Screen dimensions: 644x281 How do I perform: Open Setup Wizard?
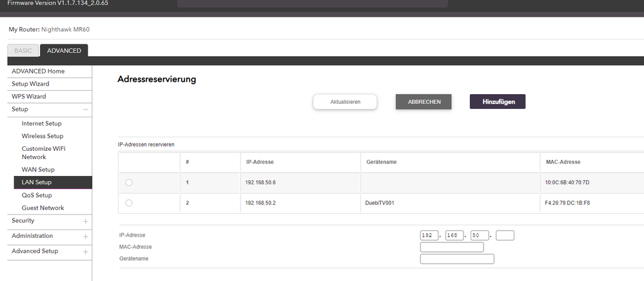(x=30, y=84)
